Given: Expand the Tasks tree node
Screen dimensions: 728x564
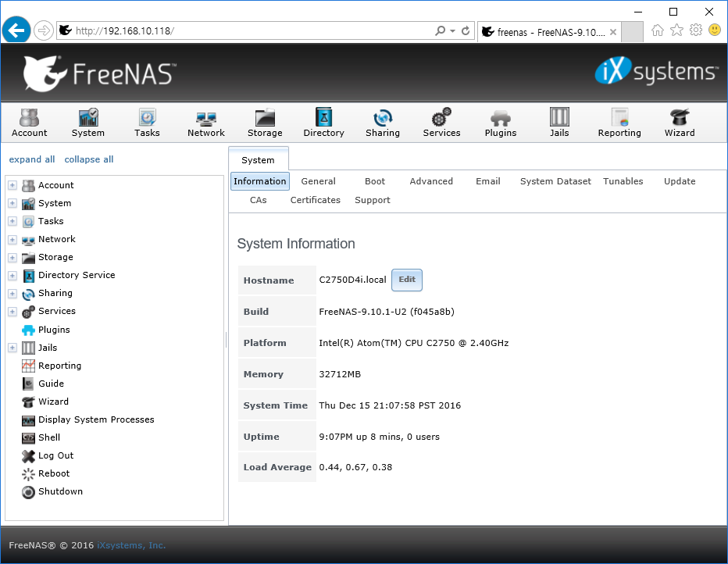Looking at the screenshot, I should 12,221.
